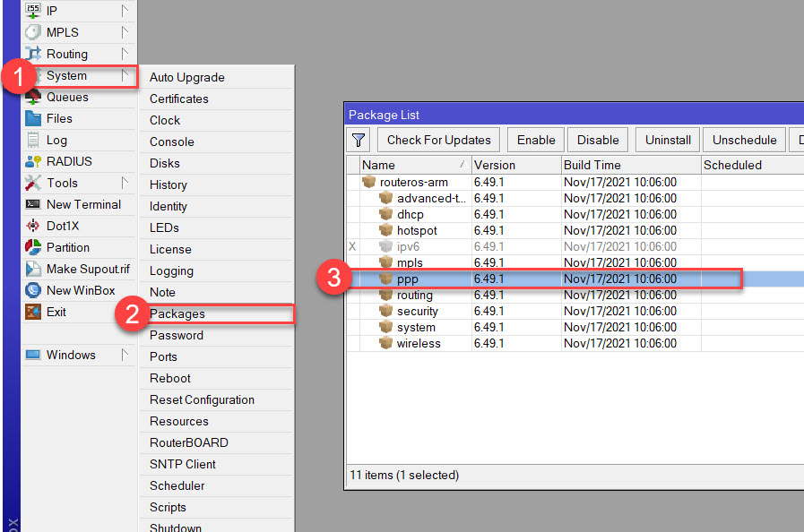Click the New WinBox icon

(x=33, y=290)
